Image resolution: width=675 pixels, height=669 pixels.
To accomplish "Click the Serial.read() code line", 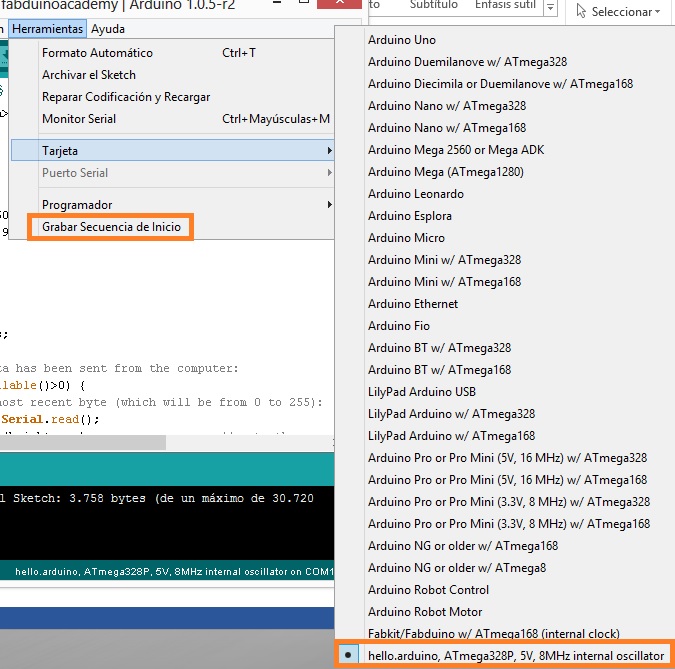I will (x=50, y=419).
